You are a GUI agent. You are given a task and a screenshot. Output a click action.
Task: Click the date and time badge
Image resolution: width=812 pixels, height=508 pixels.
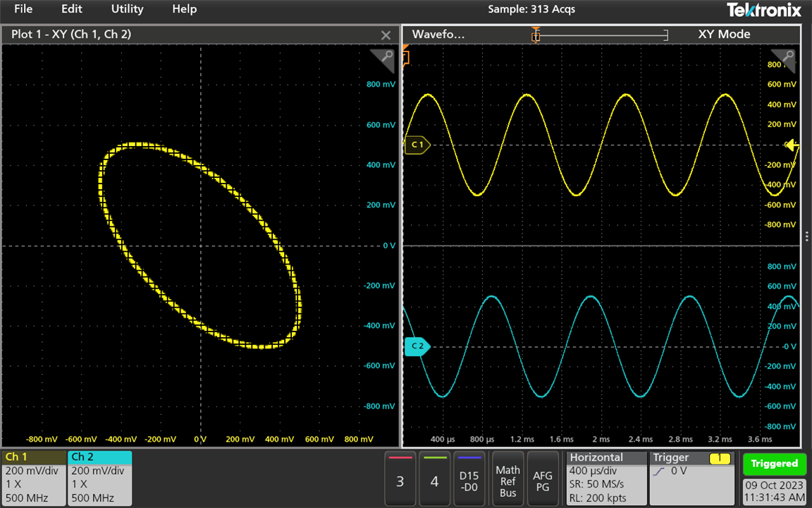pos(774,491)
